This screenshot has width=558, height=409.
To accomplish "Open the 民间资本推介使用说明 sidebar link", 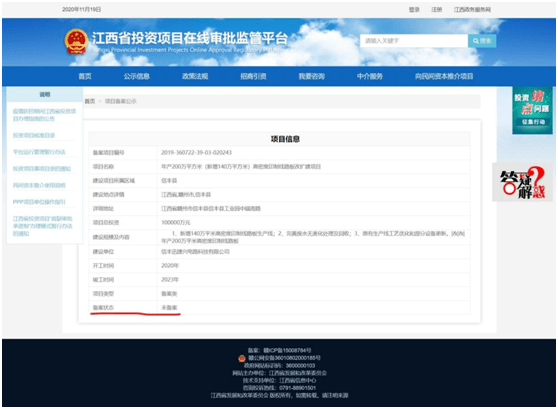I will [x=39, y=185].
